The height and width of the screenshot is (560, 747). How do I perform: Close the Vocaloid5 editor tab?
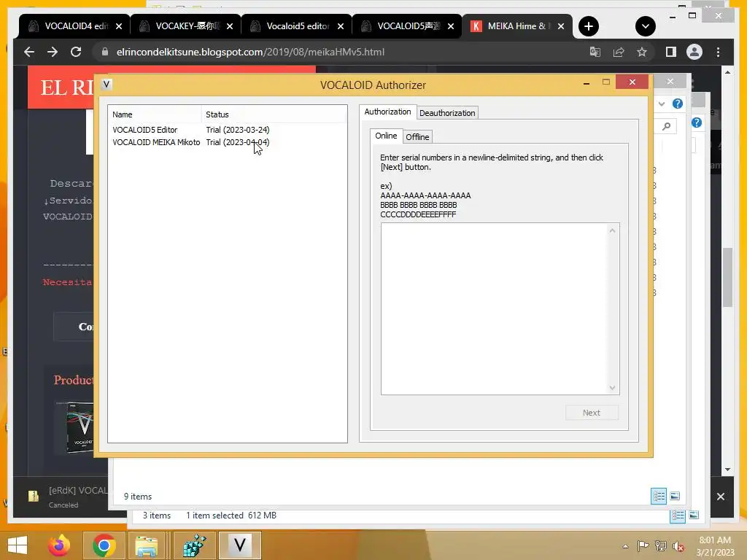pos(341,26)
